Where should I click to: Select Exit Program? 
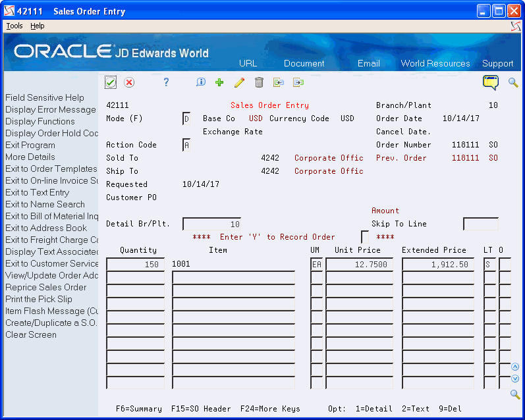30,145
